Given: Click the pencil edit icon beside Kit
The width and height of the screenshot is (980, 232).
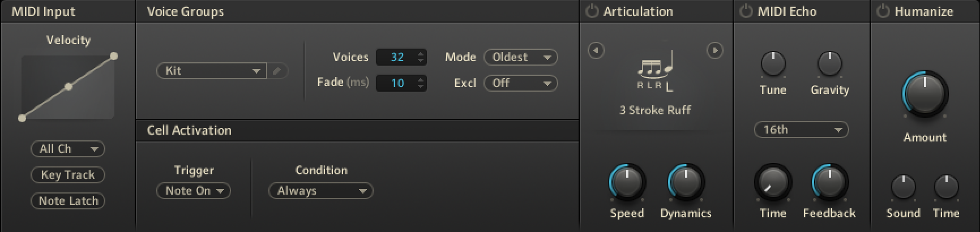Looking at the screenshot, I should [x=277, y=71].
